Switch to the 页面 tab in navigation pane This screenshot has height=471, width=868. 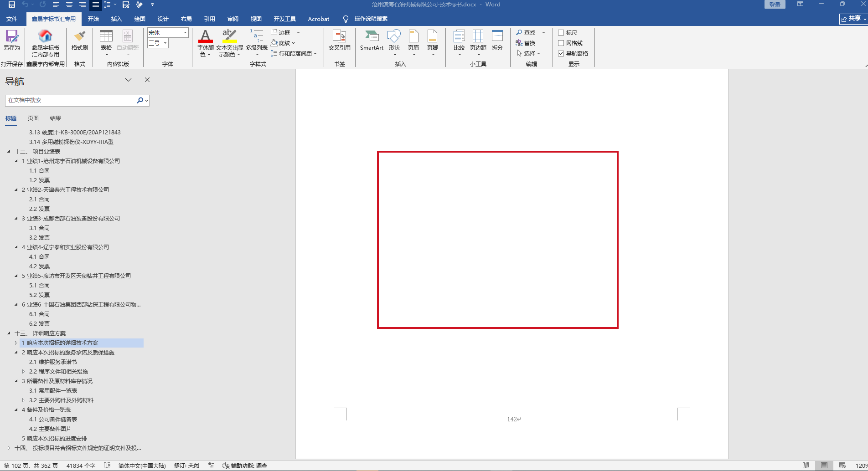[33, 118]
